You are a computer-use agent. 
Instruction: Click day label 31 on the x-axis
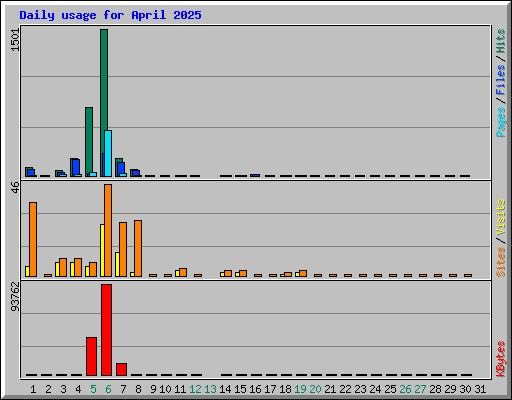click(480, 389)
